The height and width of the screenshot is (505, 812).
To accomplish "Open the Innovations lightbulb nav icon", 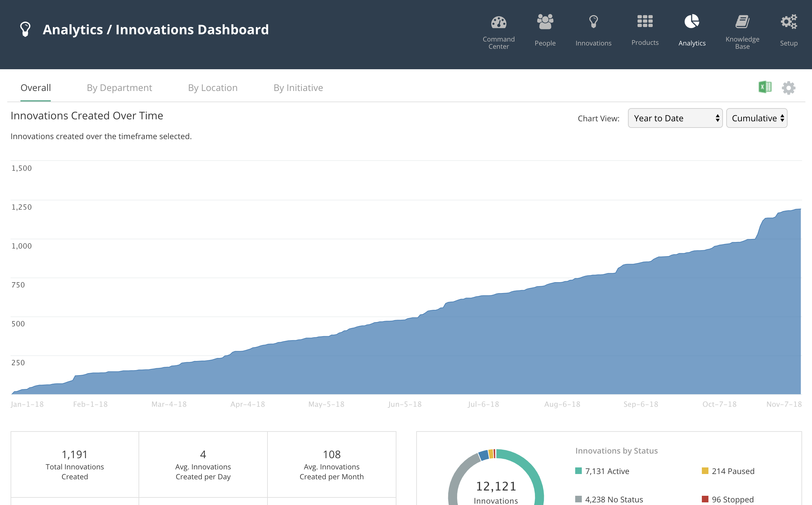I will [593, 22].
